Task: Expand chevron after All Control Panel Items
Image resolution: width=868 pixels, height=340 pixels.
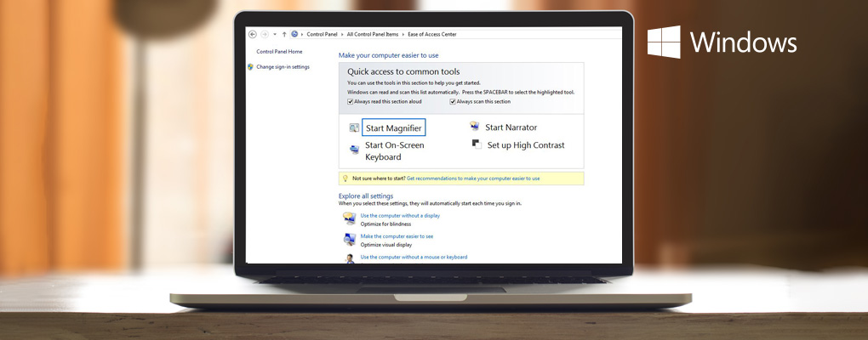Action: 403,34
